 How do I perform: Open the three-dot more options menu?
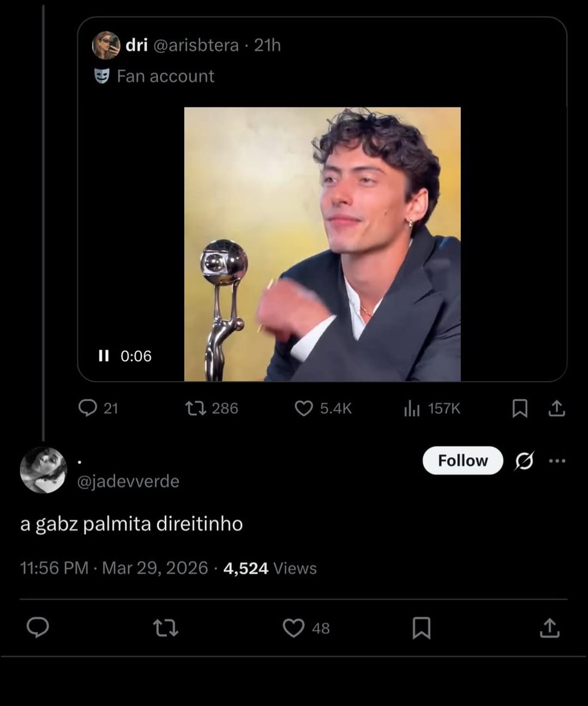[557, 461]
